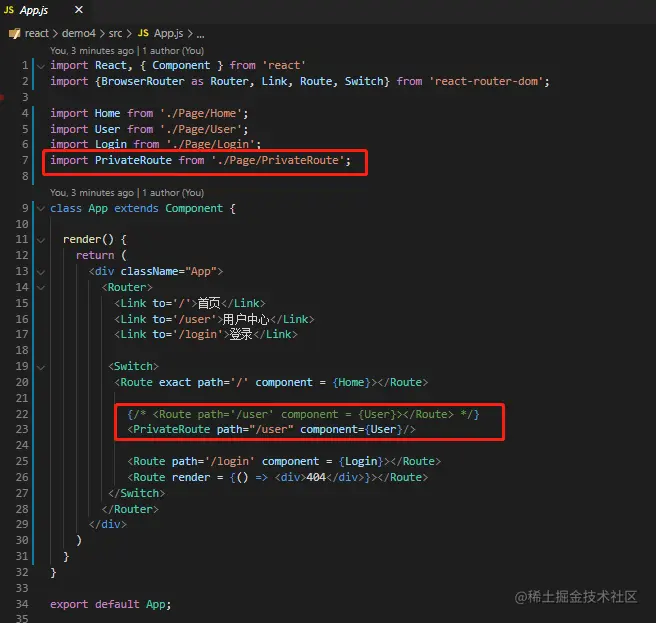Screen dimensions: 656x623
Task: Click 'PrivateRoute' identifier on line 7
Action: [133, 160]
